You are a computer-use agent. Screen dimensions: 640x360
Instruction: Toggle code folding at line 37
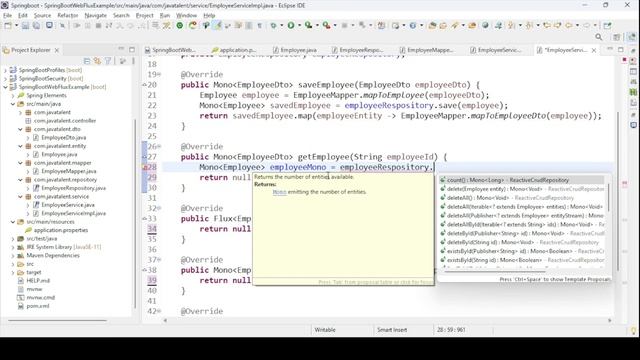click(x=159, y=259)
